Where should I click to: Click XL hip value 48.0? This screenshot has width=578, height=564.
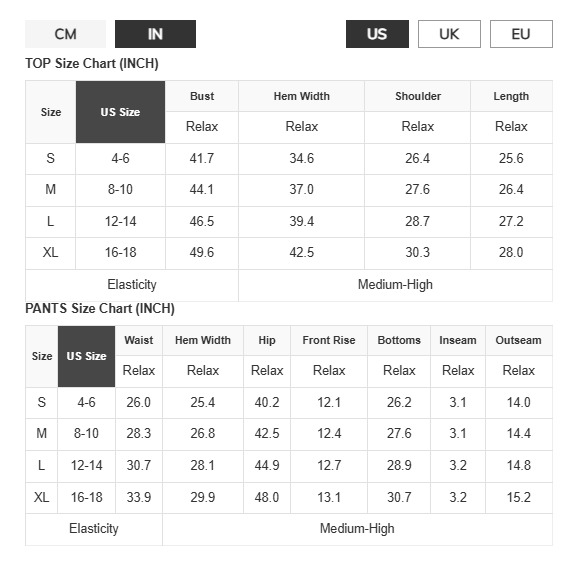(267, 497)
